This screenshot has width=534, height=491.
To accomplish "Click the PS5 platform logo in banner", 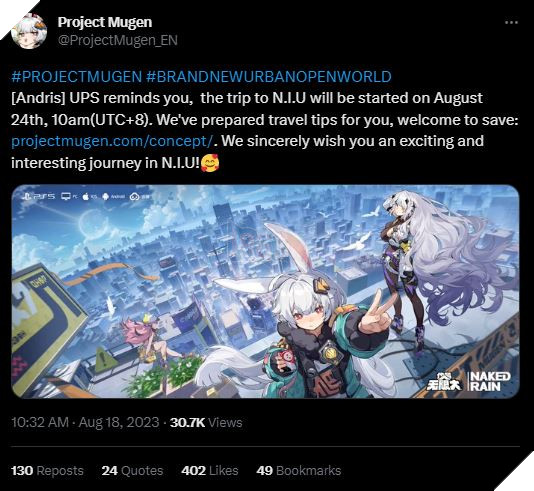I will point(38,196).
